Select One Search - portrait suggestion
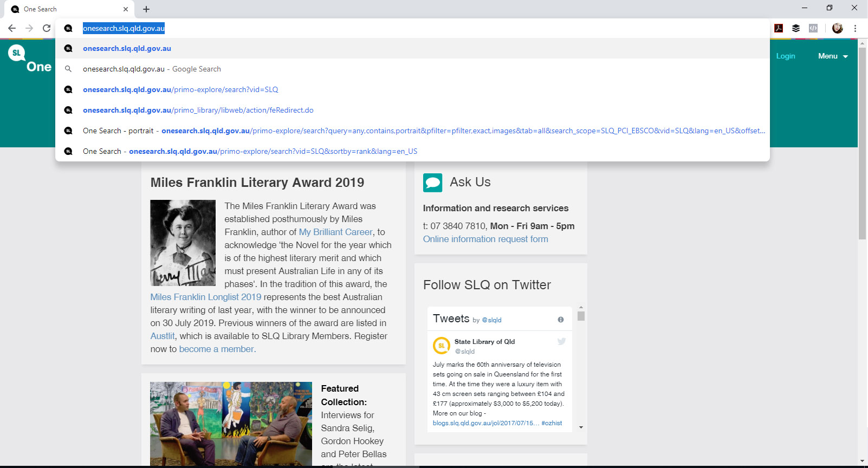The height and width of the screenshot is (468, 868). click(x=412, y=131)
